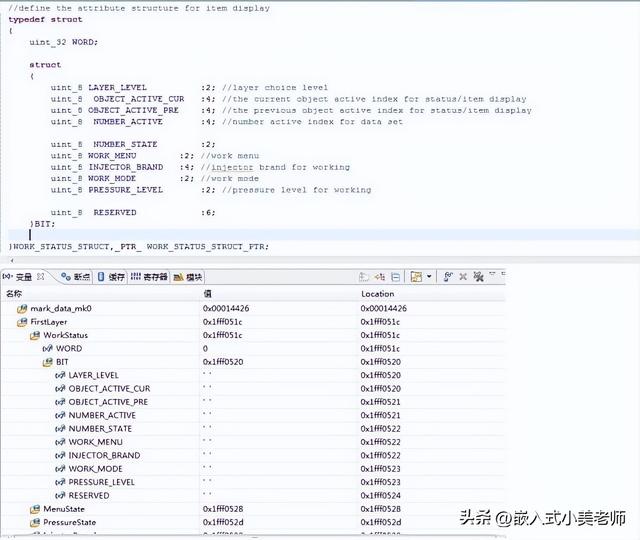640x540 pixels.
Task: Click the OBJECT_ACTIVE_PRE variable icon
Action: tap(60, 402)
